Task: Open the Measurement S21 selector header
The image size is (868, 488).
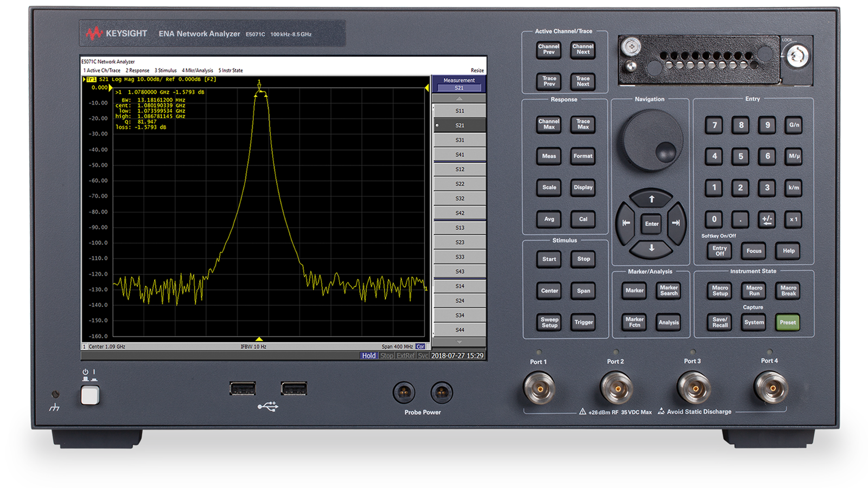Action: 459,83
